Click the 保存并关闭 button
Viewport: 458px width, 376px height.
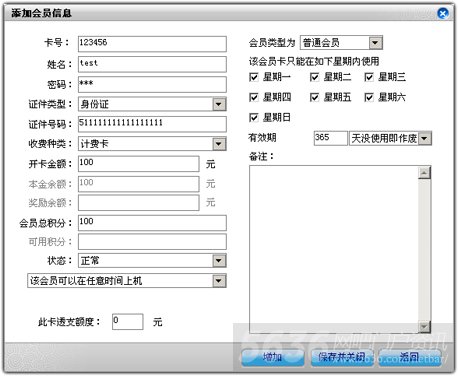click(x=342, y=357)
